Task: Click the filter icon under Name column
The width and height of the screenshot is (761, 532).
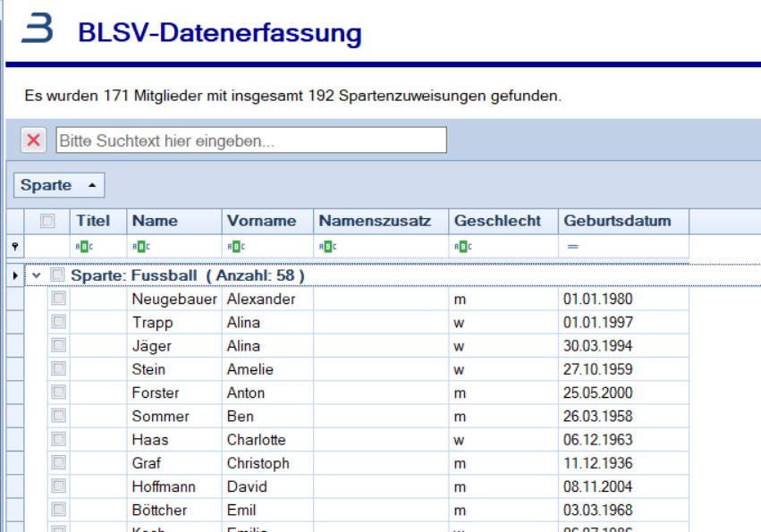Action: 141,247
